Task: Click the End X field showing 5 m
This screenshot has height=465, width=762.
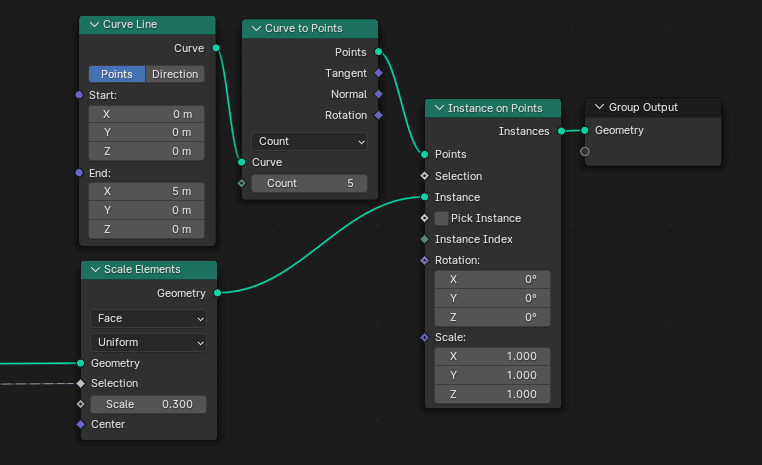Action: click(146, 191)
